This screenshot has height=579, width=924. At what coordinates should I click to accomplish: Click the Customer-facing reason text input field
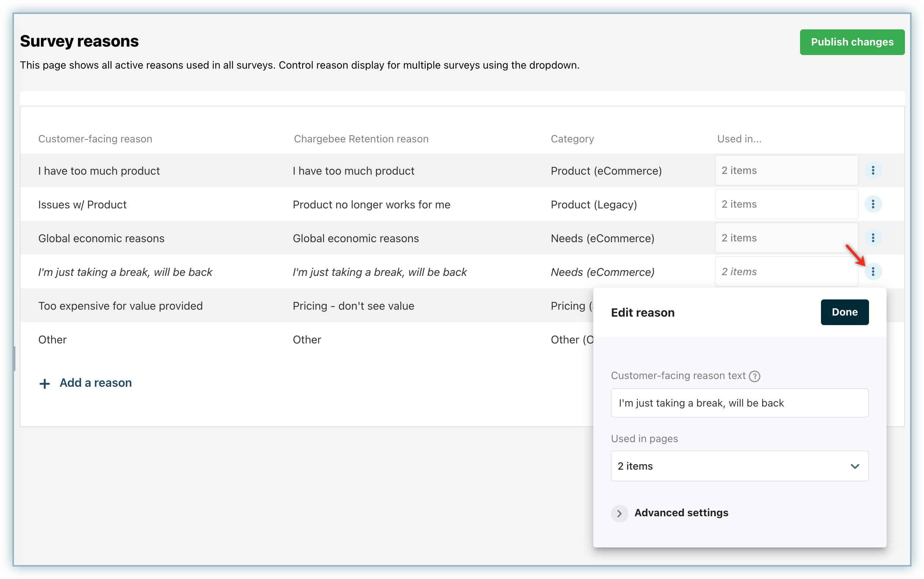[x=739, y=403]
